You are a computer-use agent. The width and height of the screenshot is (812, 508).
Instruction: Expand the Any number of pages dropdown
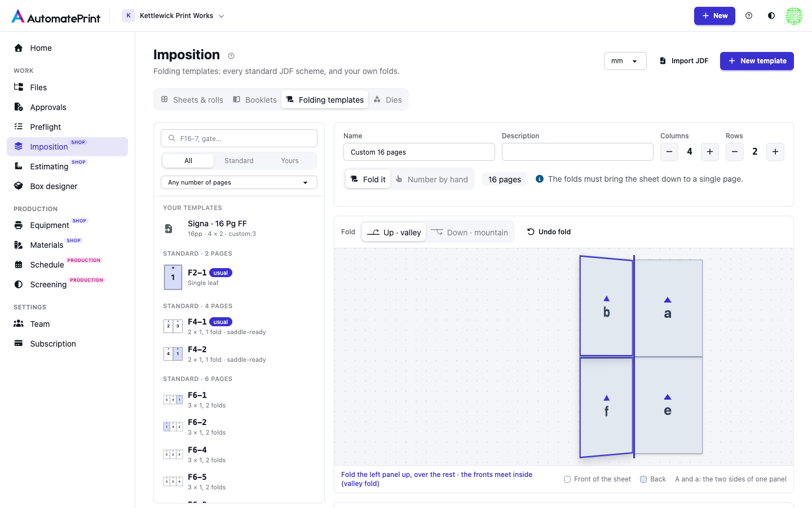(239, 182)
